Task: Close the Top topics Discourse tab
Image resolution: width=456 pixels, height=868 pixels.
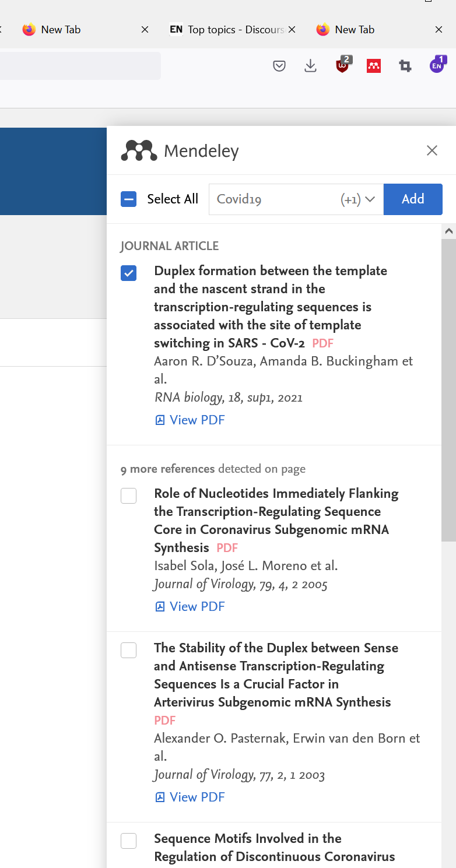Action: click(292, 29)
